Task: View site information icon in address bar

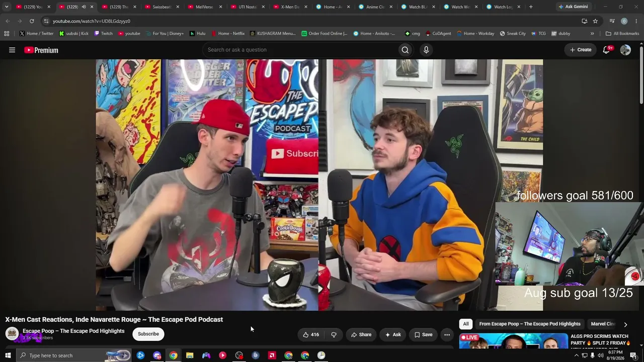Action: (46, 21)
